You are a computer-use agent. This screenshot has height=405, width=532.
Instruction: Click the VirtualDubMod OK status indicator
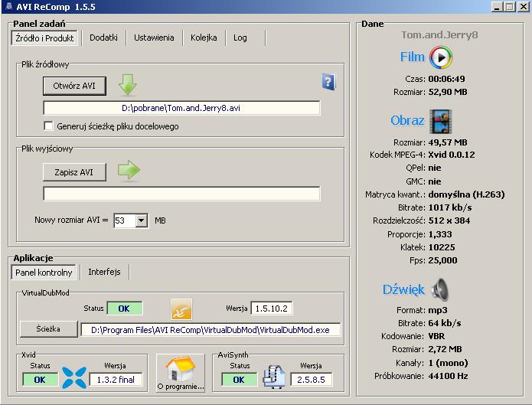pyautogui.click(x=124, y=309)
